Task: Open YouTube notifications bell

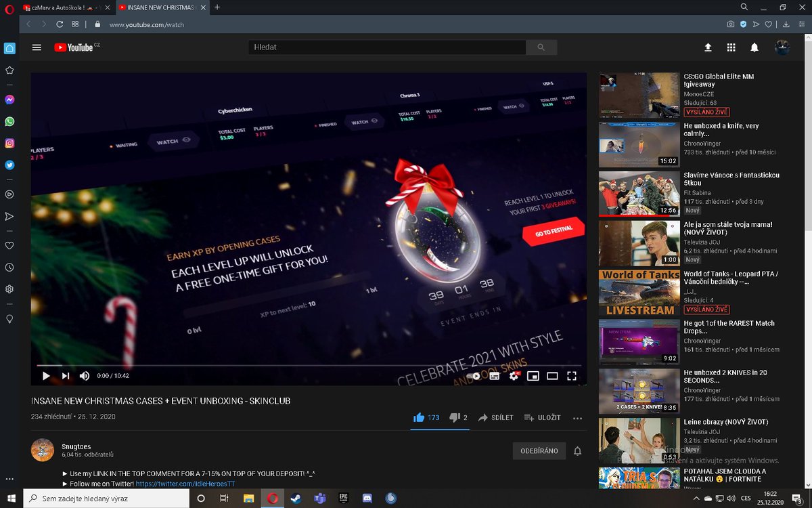Action: click(x=754, y=47)
